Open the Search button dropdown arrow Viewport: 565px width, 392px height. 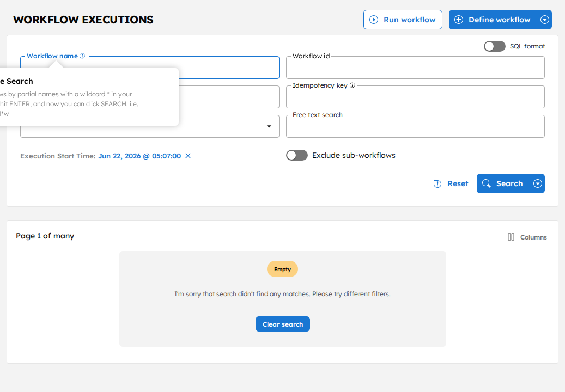point(537,183)
